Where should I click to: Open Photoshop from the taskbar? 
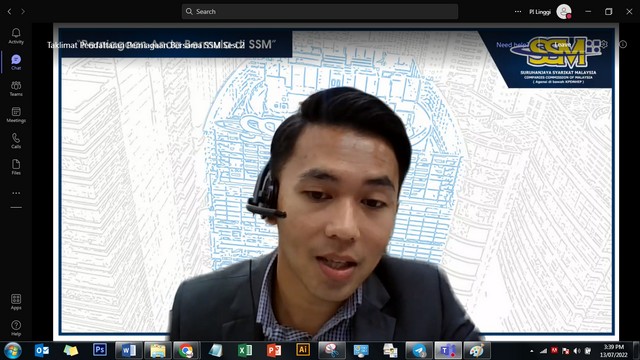(100, 350)
